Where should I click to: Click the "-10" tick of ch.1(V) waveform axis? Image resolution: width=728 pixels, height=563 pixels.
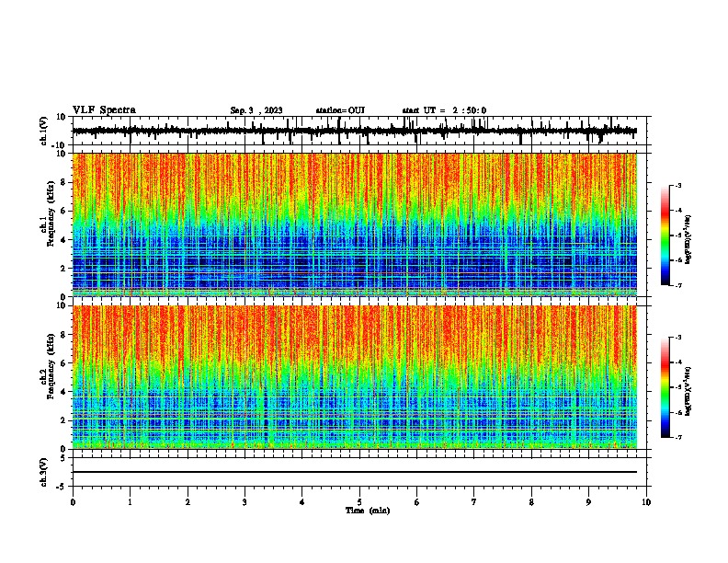pyautogui.click(x=60, y=145)
